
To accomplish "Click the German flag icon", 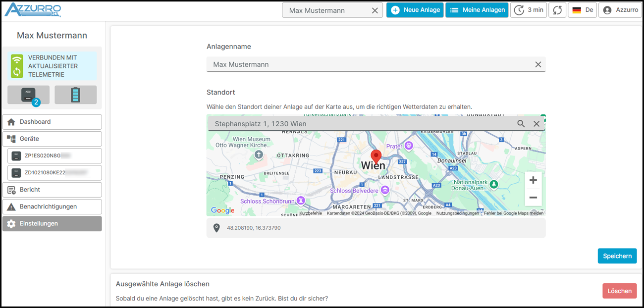I will tap(577, 10).
